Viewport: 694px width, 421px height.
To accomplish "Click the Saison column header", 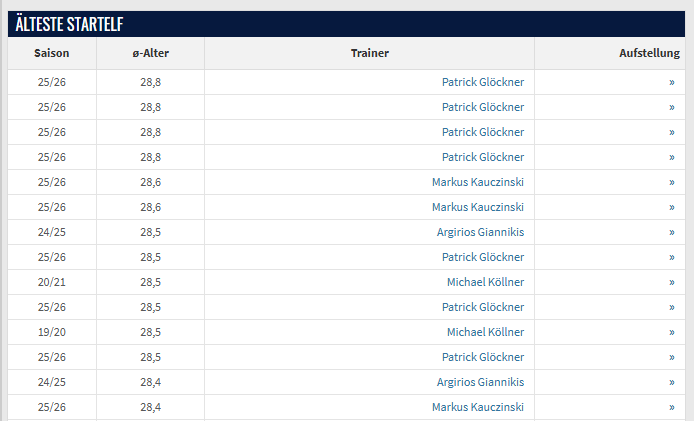I will click(52, 53).
